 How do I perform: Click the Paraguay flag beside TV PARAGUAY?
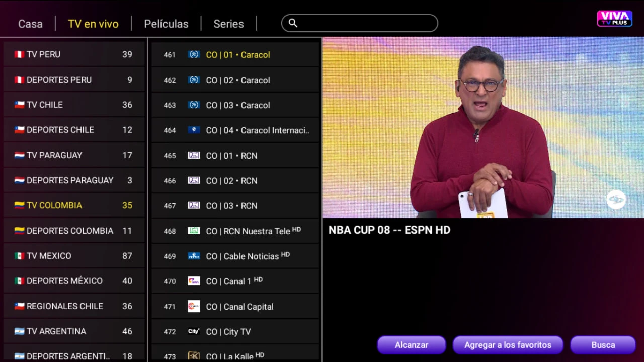tap(19, 155)
